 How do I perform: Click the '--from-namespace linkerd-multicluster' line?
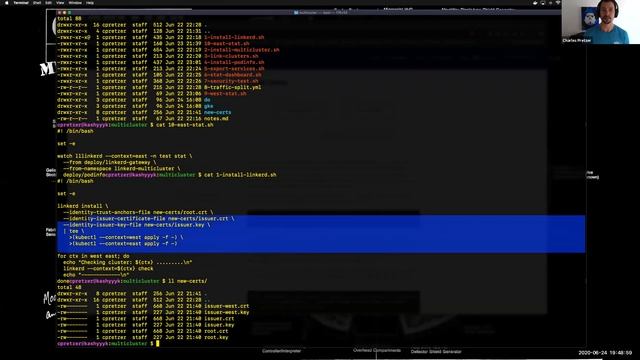pyautogui.click(x=121, y=169)
